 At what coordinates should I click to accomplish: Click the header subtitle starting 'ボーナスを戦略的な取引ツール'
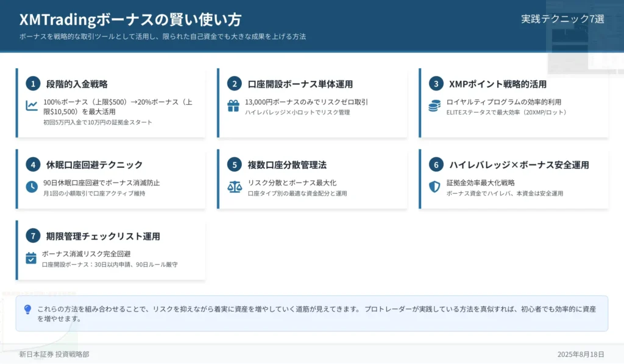[x=163, y=37]
